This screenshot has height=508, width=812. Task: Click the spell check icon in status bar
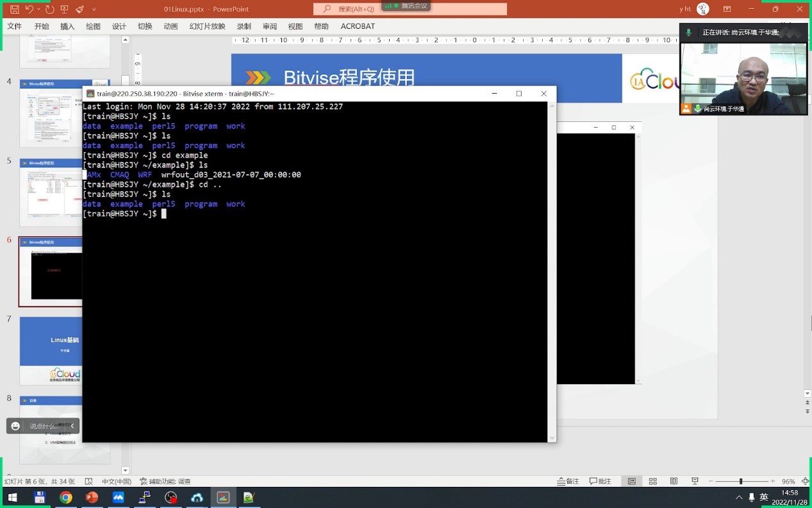(x=89, y=481)
